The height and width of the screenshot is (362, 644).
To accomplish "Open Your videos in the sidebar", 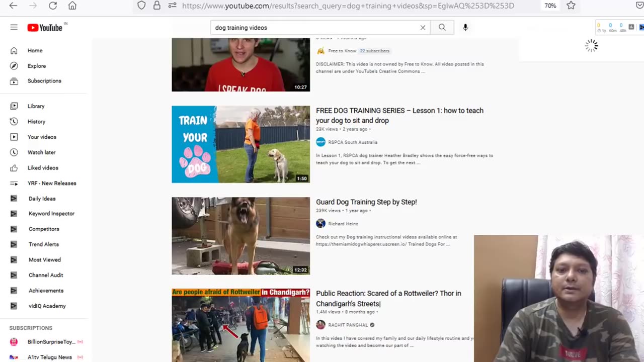I will point(42,137).
